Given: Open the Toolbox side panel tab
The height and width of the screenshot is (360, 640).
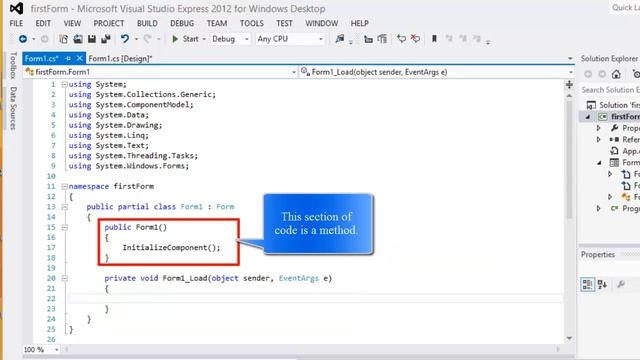Looking at the screenshot, I should (x=13, y=65).
